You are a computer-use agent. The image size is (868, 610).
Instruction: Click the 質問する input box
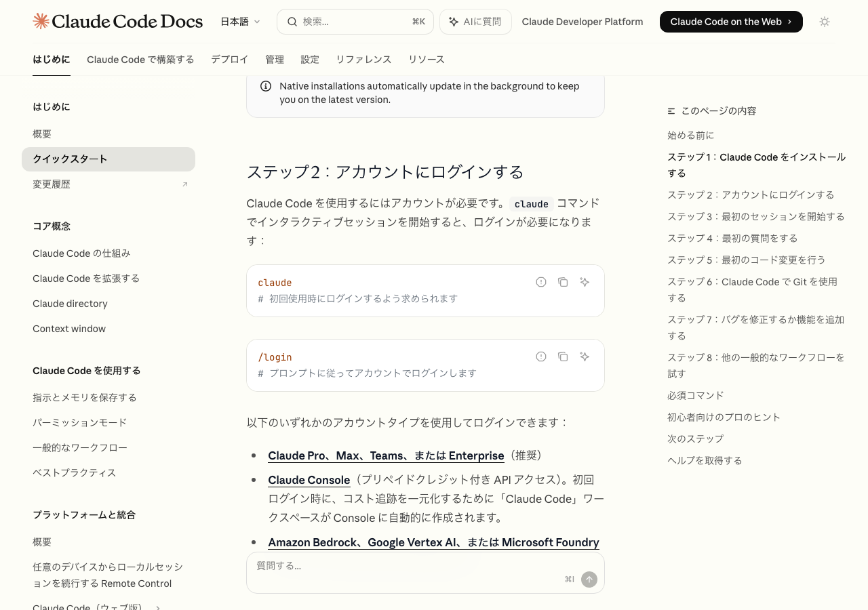[407, 566]
